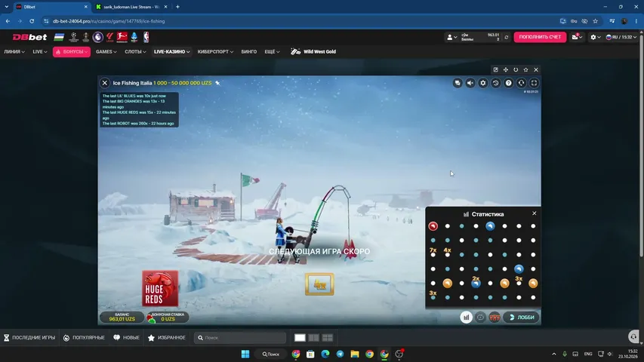Screen dimensions: 644x362
Task: Click the БОНУСНАЯ СТАВКА 0 UZS display
Action: pyautogui.click(x=168, y=317)
